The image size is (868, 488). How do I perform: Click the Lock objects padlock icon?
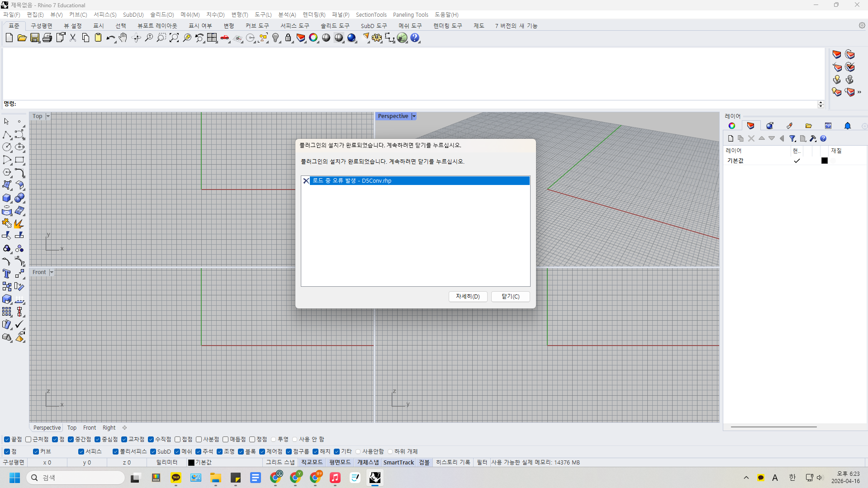[x=288, y=38]
